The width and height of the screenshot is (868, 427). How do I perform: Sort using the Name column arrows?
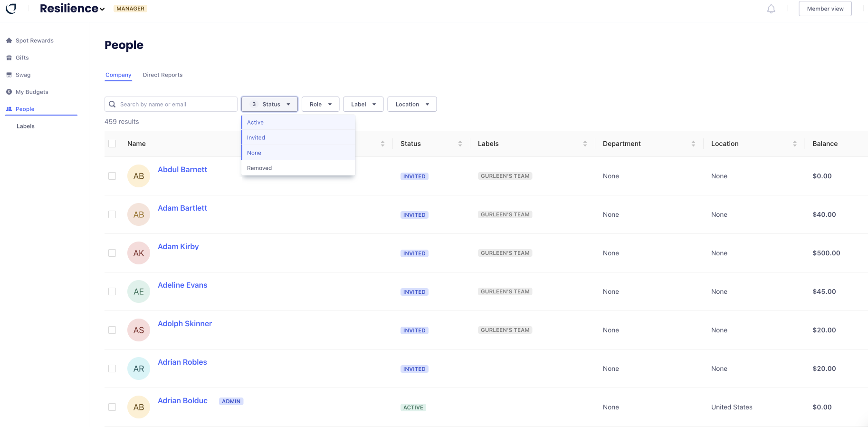point(382,144)
